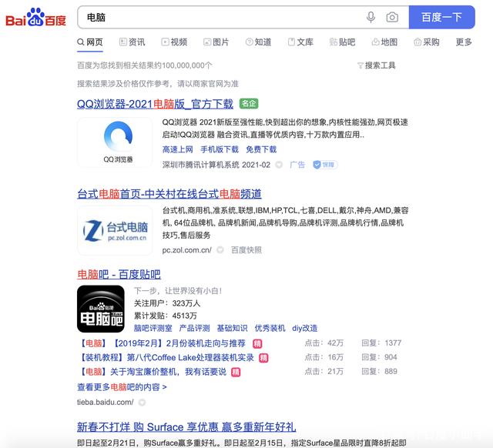
Task: Open 台式电脑首页-中关村在线 result title
Action: pos(169,194)
